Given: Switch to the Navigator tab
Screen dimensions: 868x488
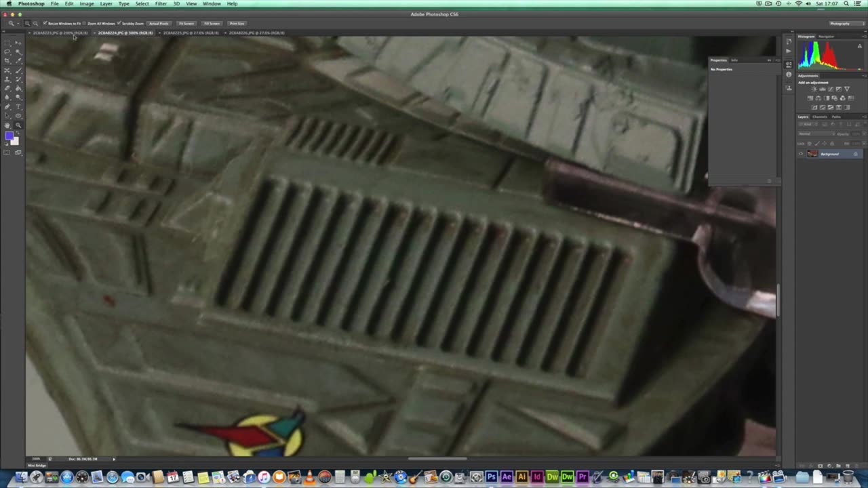Looking at the screenshot, I should 826,36.
